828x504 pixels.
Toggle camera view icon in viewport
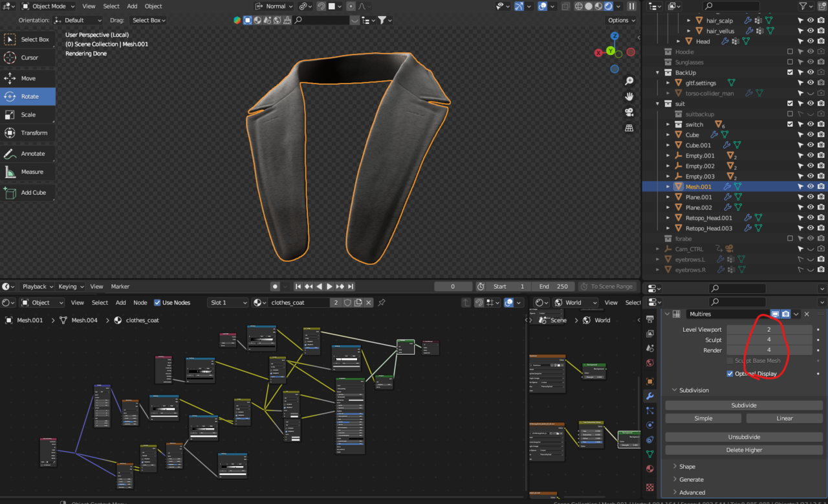[629, 112]
